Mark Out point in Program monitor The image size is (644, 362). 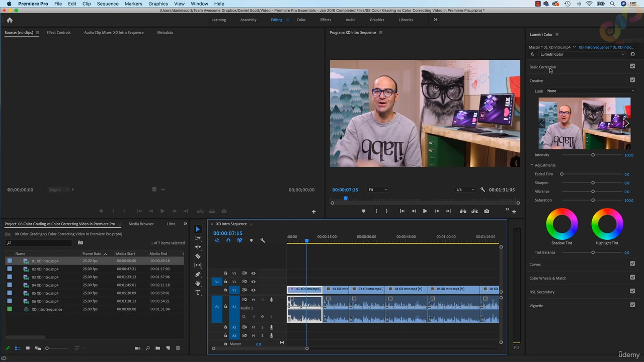(x=386, y=211)
